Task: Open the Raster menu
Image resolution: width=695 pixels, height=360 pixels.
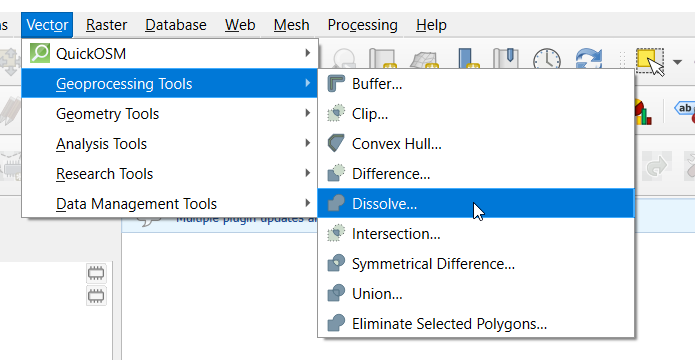Action: (x=106, y=25)
